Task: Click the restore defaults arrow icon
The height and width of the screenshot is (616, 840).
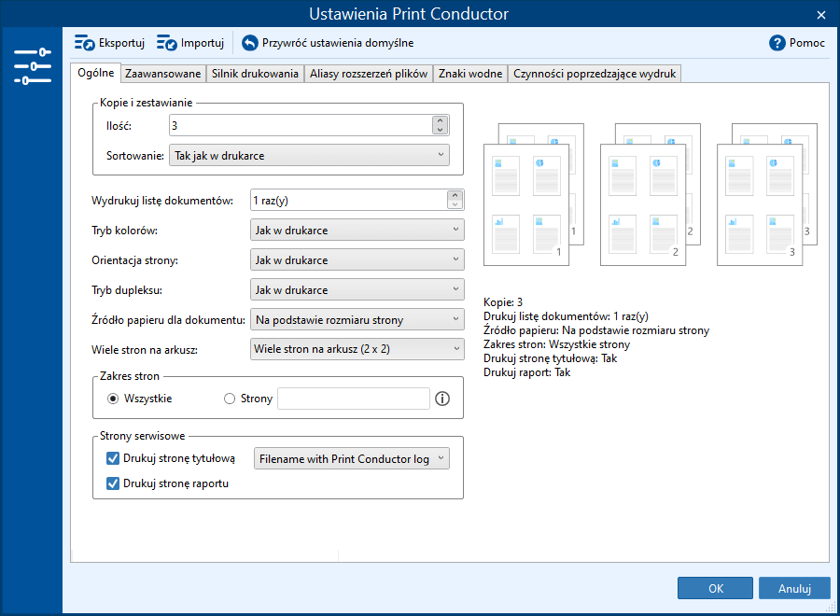Action: (249, 42)
